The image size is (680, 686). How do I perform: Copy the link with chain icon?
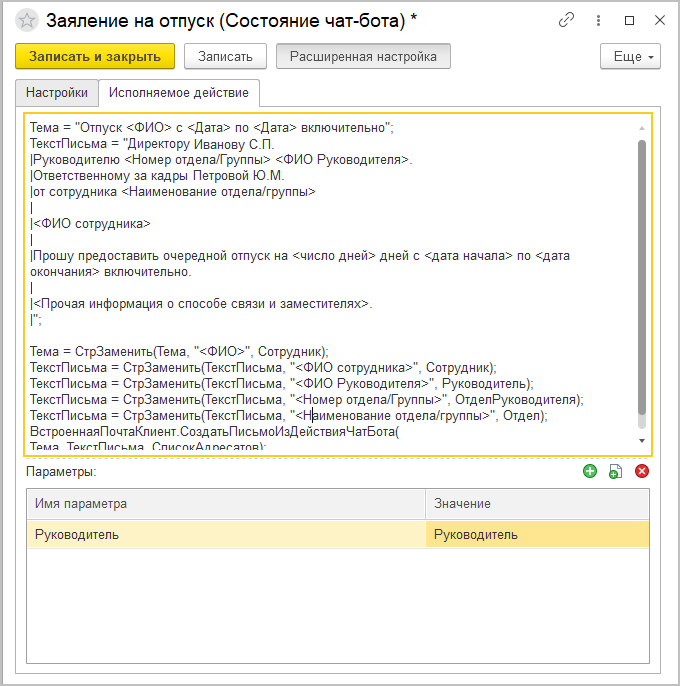point(566,20)
